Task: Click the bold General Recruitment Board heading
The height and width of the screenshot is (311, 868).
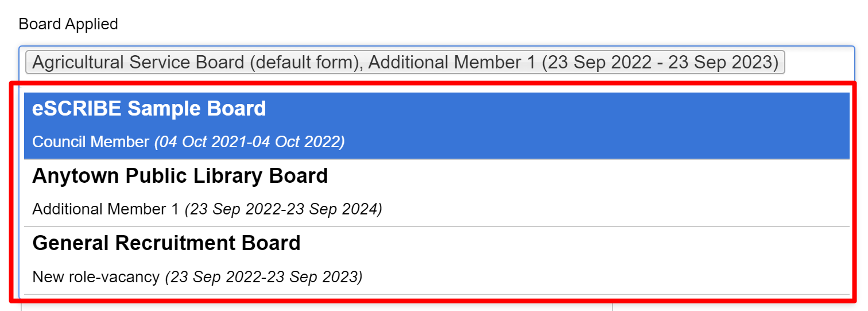Action: pyautogui.click(x=166, y=243)
